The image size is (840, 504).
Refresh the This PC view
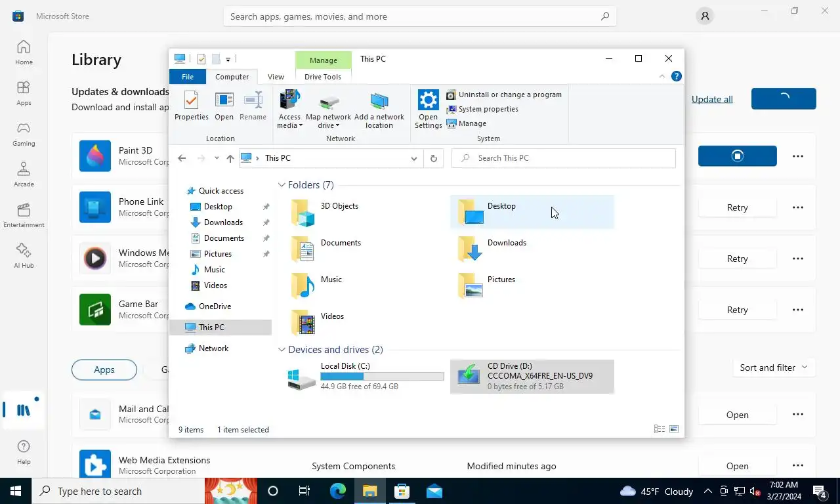click(x=433, y=158)
